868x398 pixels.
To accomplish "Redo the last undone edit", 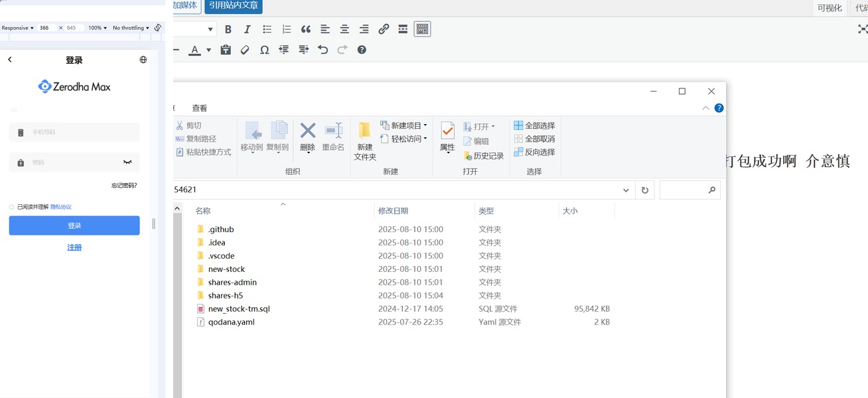I will tap(342, 50).
